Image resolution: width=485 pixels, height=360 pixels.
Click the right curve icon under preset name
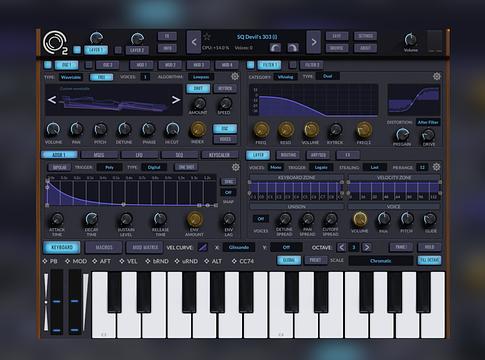click(293, 48)
